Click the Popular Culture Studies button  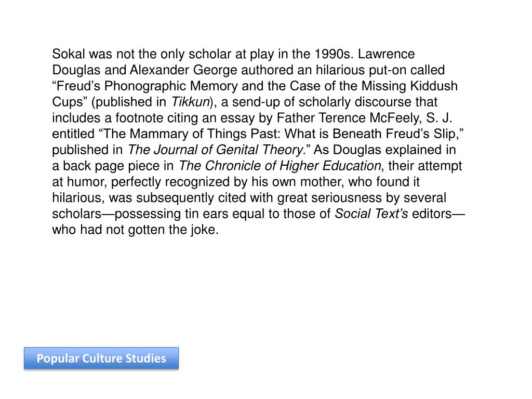[x=101, y=358]
